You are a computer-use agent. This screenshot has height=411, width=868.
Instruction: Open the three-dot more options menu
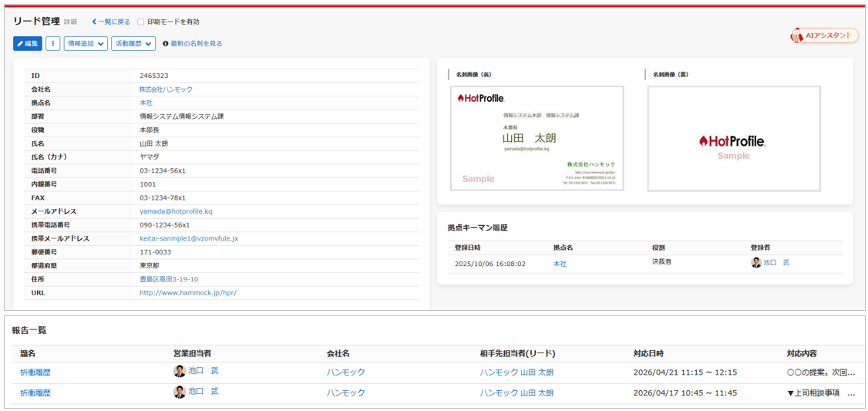tap(52, 44)
